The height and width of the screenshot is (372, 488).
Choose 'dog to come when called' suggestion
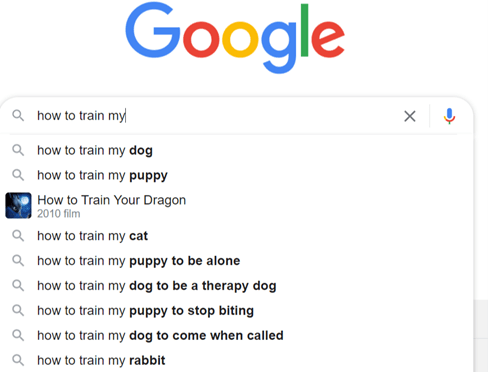pos(237,335)
